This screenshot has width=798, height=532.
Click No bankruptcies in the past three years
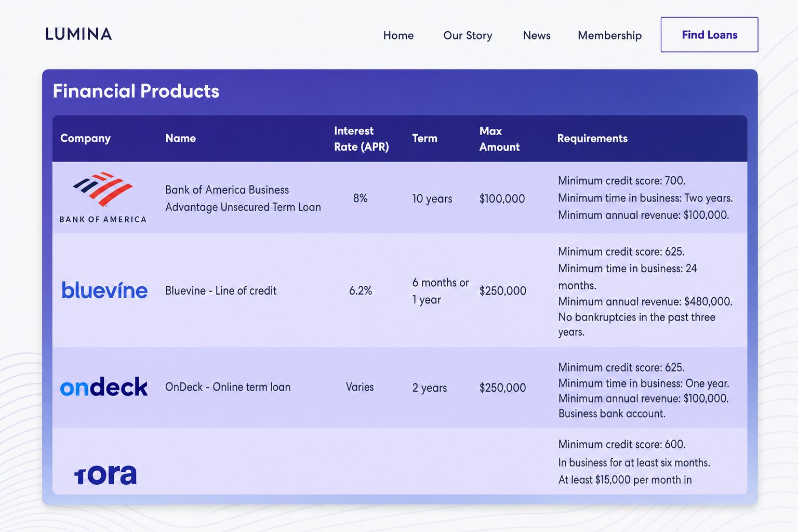[637, 325]
